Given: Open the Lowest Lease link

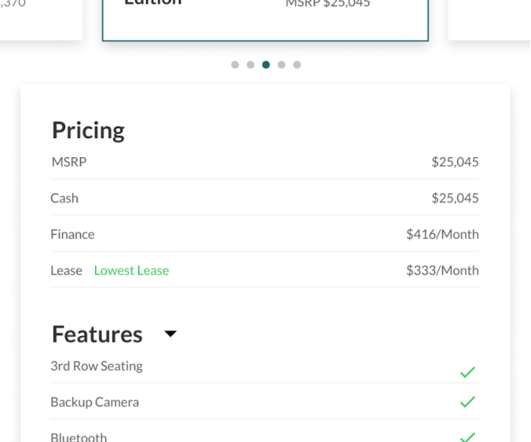Looking at the screenshot, I should click(131, 271).
